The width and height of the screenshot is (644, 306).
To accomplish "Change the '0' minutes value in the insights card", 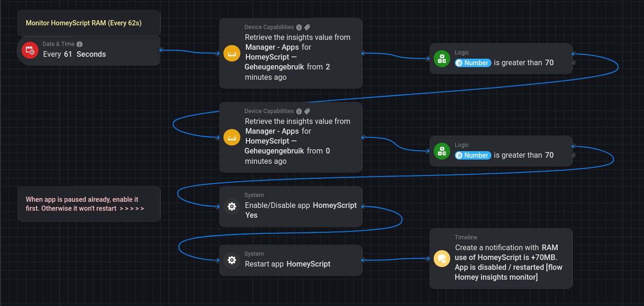I will pos(328,151).
